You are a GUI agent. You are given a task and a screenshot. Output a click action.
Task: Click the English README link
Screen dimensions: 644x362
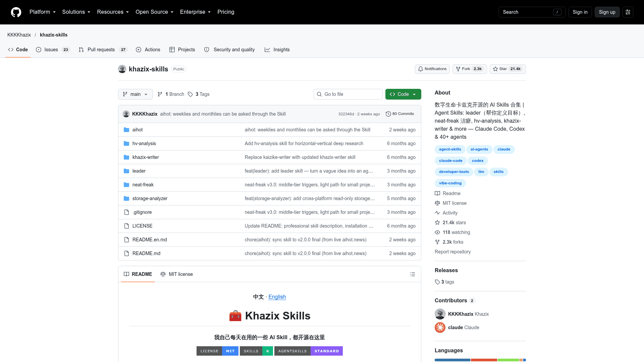coord(277,297)
